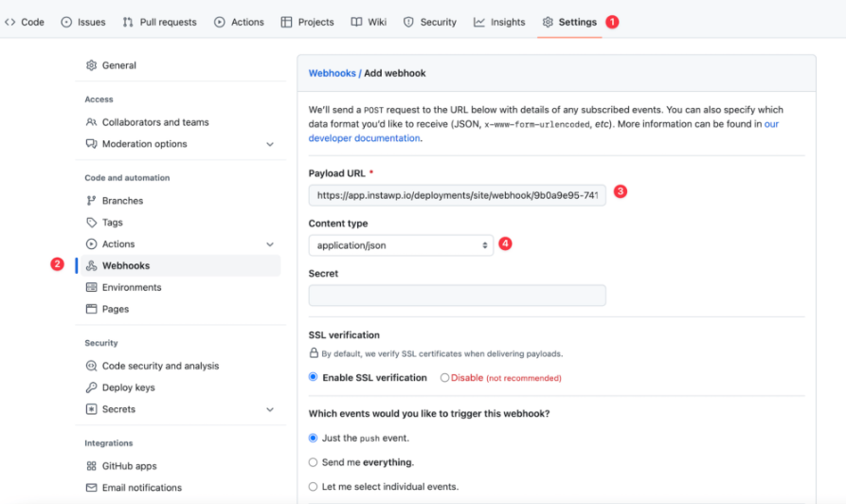Click the Environments server icon
The image size is (846, 504).
pos(91,287)
